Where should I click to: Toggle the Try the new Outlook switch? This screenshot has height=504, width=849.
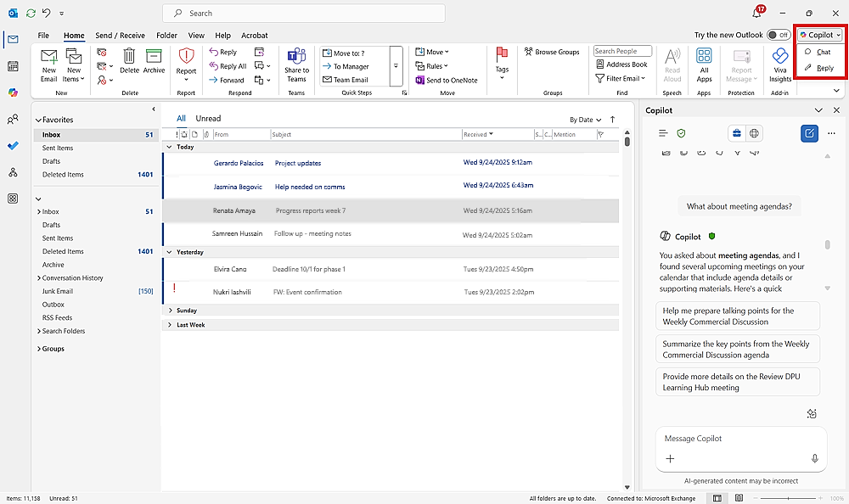point(777,35)
